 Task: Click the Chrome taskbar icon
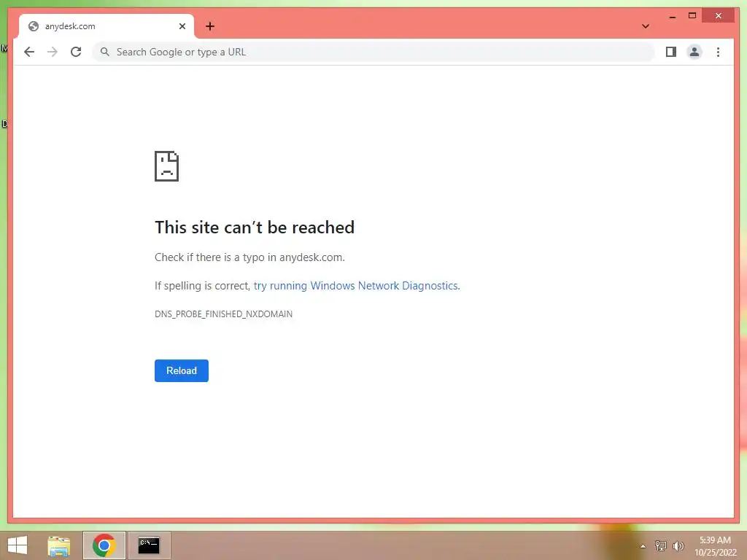(x=104, y=545)
